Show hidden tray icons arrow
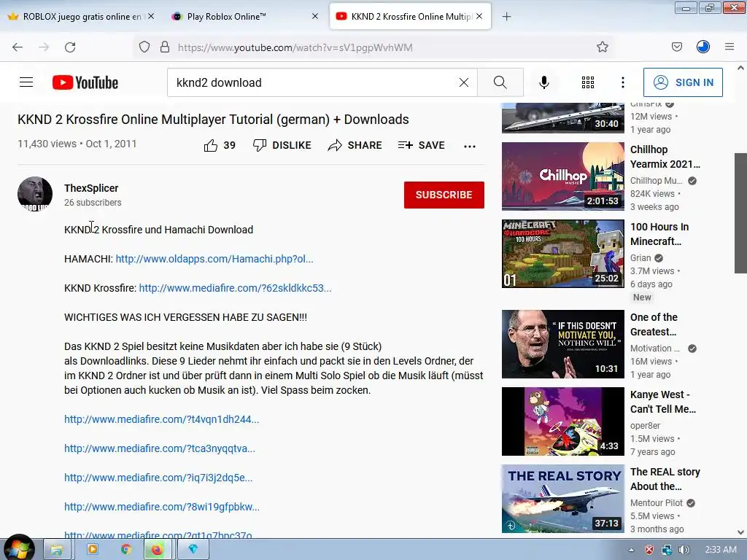Image resolution: width=747 pixels, height=560 pixels. 631,550
